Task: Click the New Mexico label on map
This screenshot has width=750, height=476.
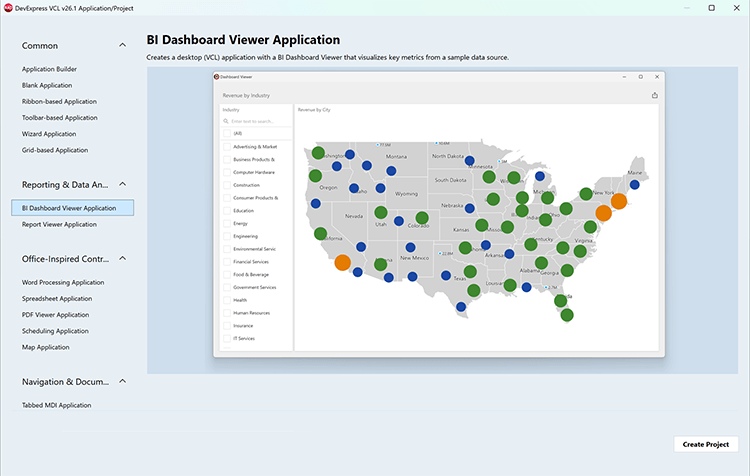Action: [x=415, y=258]
